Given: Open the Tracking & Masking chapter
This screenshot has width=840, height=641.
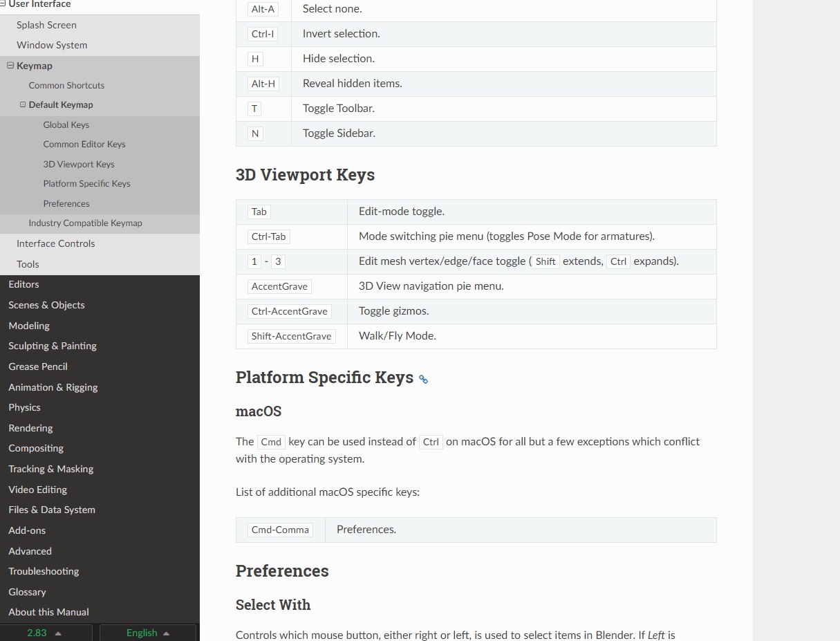Looking at the screenshot, I should pos(51,469).
